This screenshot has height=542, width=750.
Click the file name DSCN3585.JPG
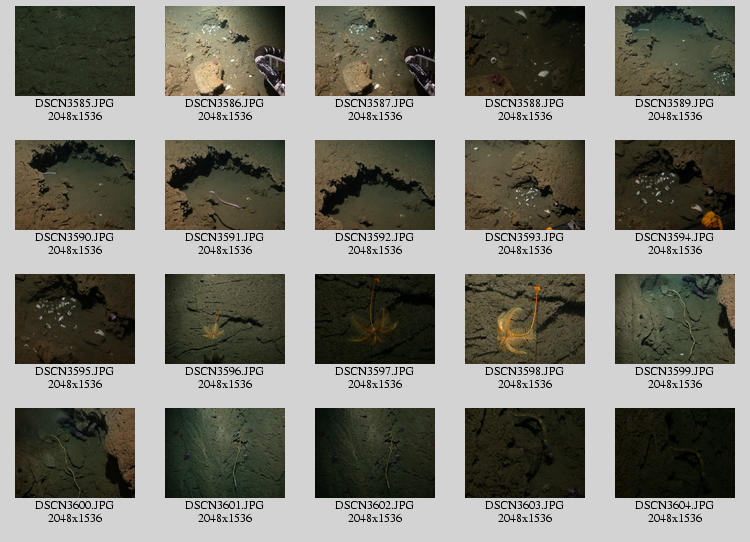[75, 103]
